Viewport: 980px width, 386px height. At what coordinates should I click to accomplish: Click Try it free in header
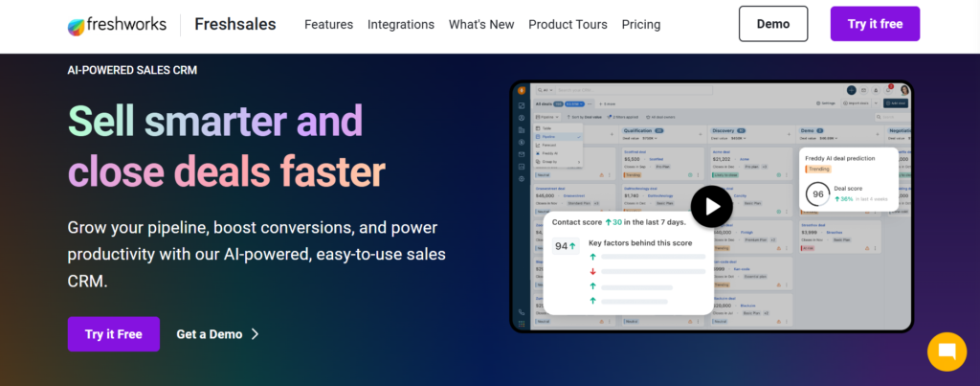pyautogui.click(x=874, y=24)
